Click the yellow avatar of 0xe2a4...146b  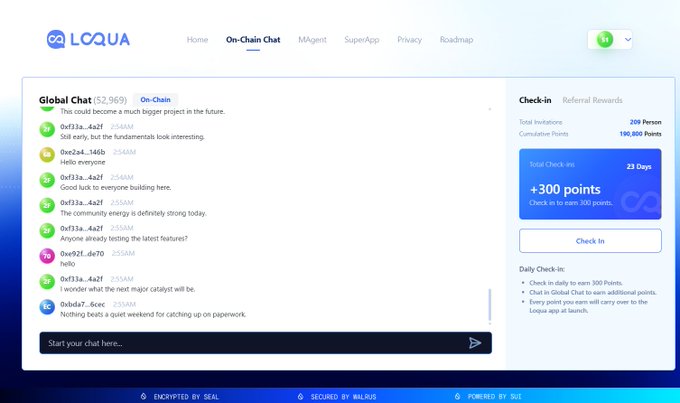click(x=47, y=154)
